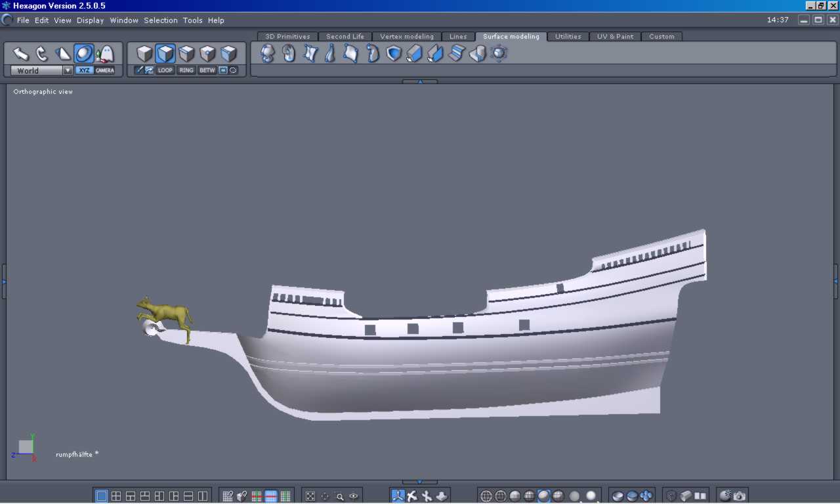This screenshot has height=504, width=840.
Task: Open the File menu
Action: point(23,20)
